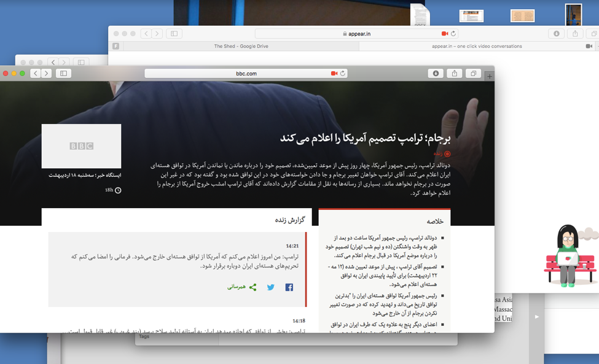Switch to The Shed - Google Drive tab
The width and height of the screenshot is (599, 364).
click(241, 46)
